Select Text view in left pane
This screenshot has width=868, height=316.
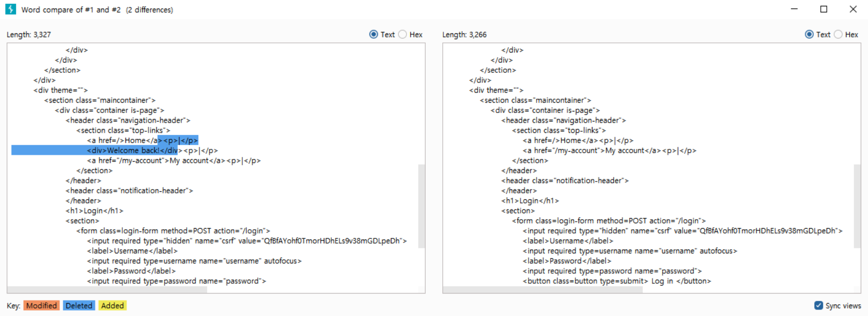click(374, 34)
